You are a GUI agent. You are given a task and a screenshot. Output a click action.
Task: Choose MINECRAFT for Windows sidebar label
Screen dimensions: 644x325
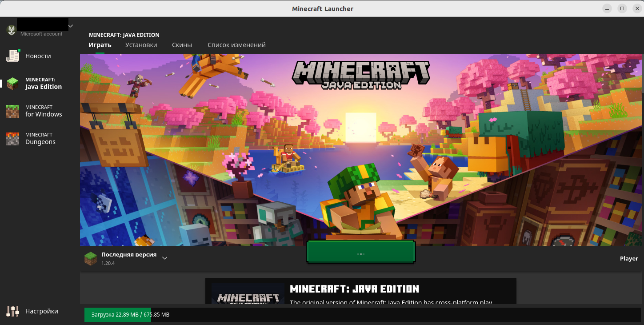point(44,111)
